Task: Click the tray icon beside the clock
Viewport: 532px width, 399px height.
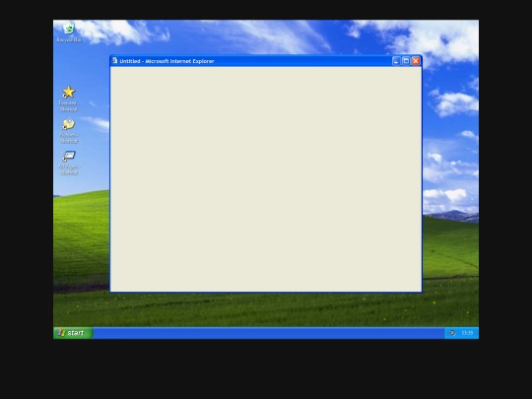Action: pos(452,333)
